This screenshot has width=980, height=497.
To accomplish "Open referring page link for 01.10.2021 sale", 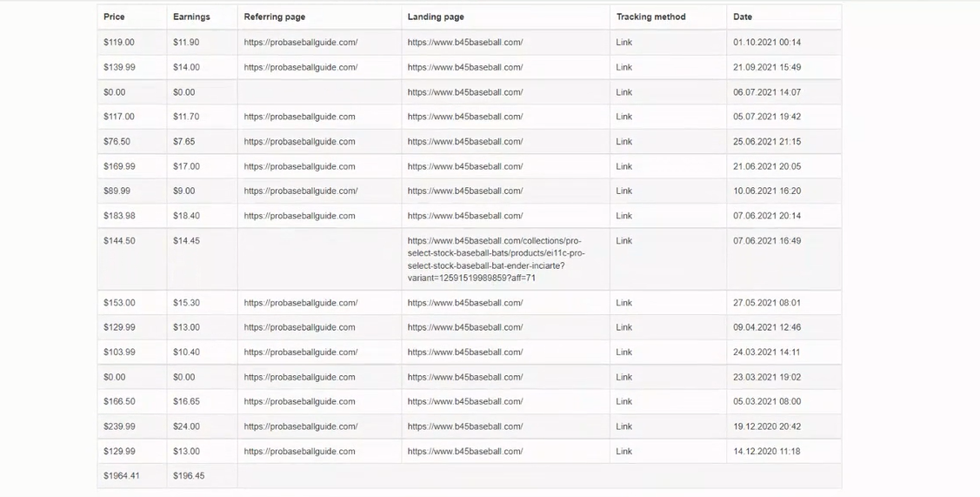I will pos(301,43).
